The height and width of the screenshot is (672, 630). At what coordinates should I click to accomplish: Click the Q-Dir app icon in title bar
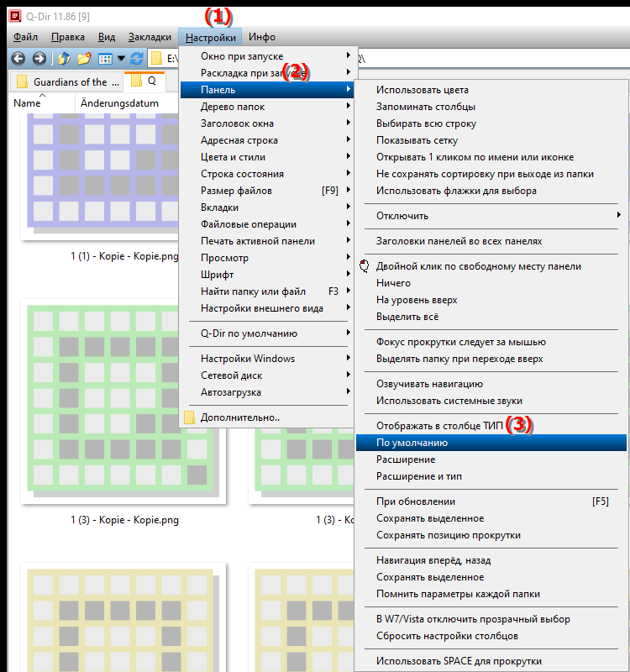click(15, 16)
